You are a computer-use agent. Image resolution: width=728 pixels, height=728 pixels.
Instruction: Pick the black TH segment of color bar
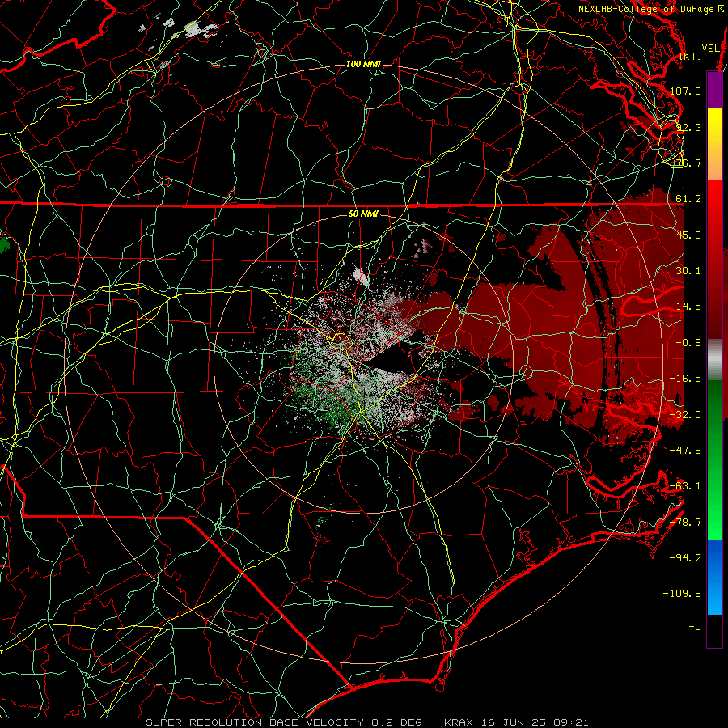[714, 630]
